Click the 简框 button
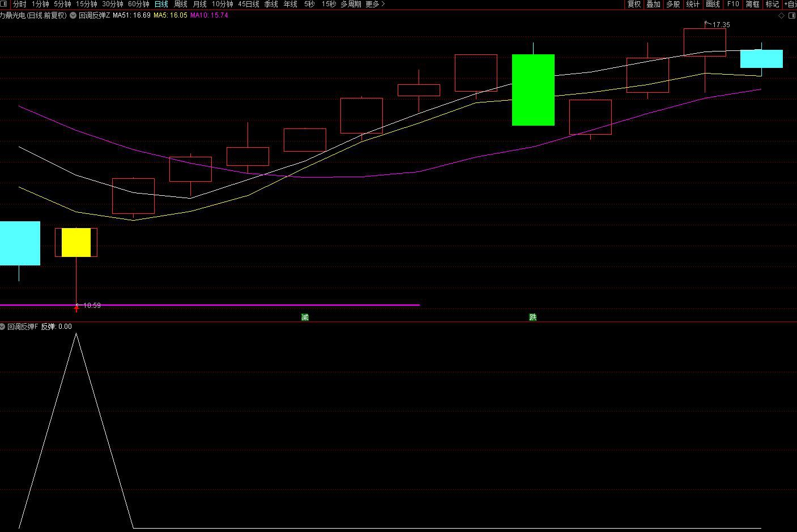Viewport: 797px width, 532px height. tap(752, 4)
